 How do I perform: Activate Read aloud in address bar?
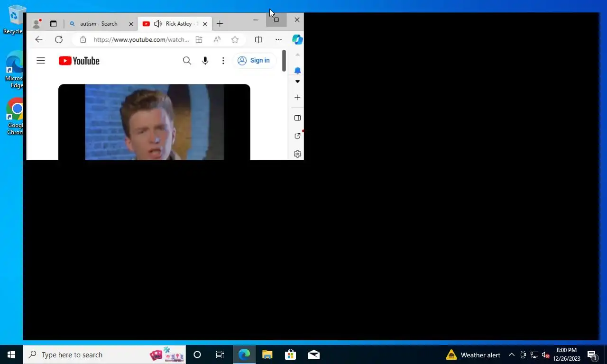(x=217, y=40)
